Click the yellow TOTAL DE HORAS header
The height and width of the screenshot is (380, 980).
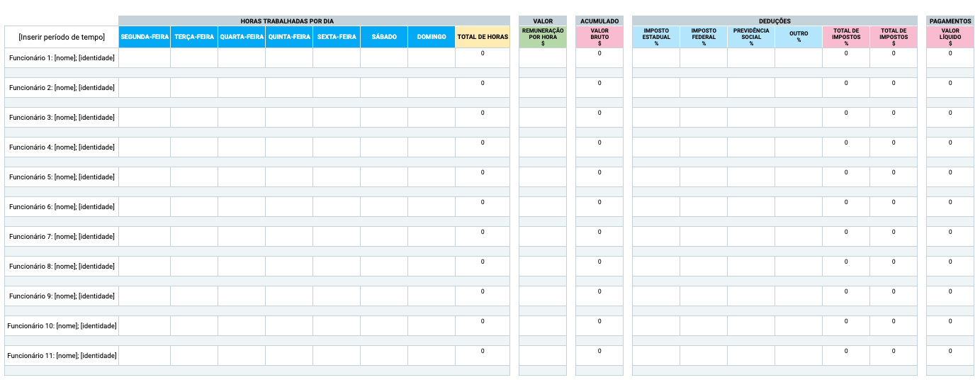[x=483, y=37]
